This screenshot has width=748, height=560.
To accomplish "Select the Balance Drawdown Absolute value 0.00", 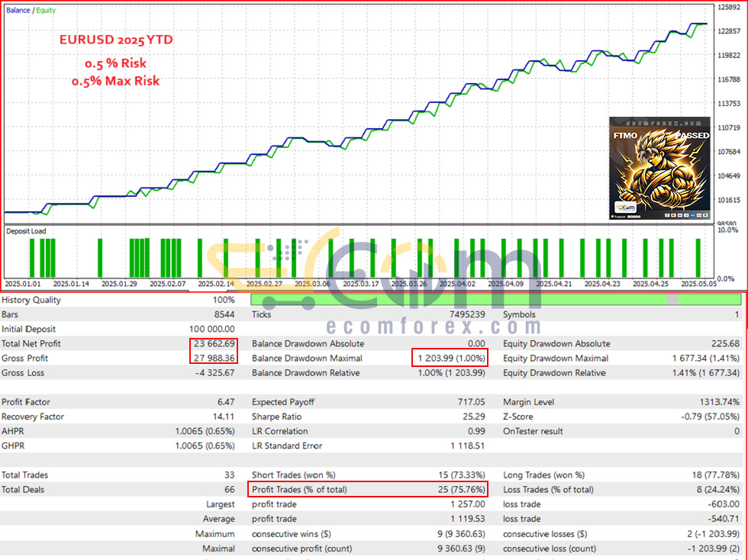I will pos(476,344).
